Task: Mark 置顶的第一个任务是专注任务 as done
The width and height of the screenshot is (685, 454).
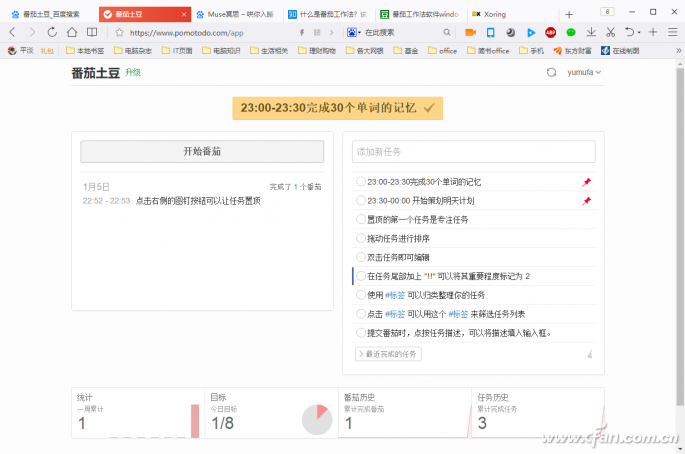Action: pos(360,219)
